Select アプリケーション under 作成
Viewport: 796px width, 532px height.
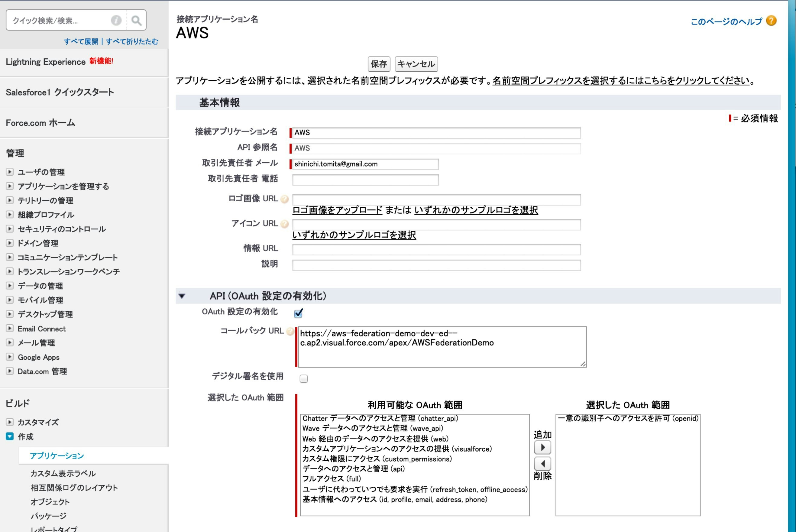coord(57,456)
